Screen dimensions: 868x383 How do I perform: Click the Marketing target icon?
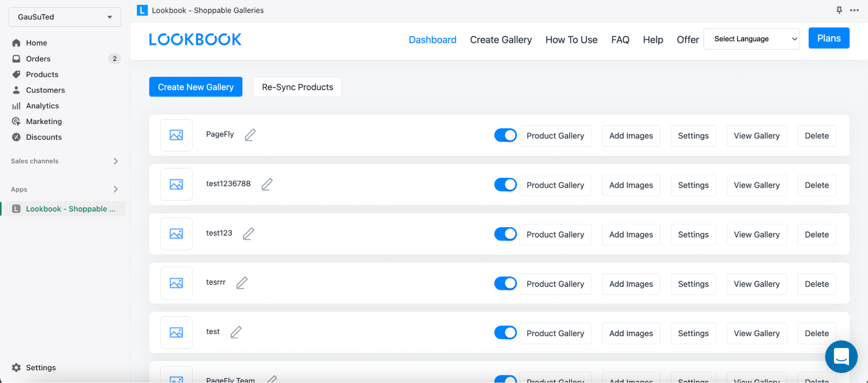click(x=17, y=121)
